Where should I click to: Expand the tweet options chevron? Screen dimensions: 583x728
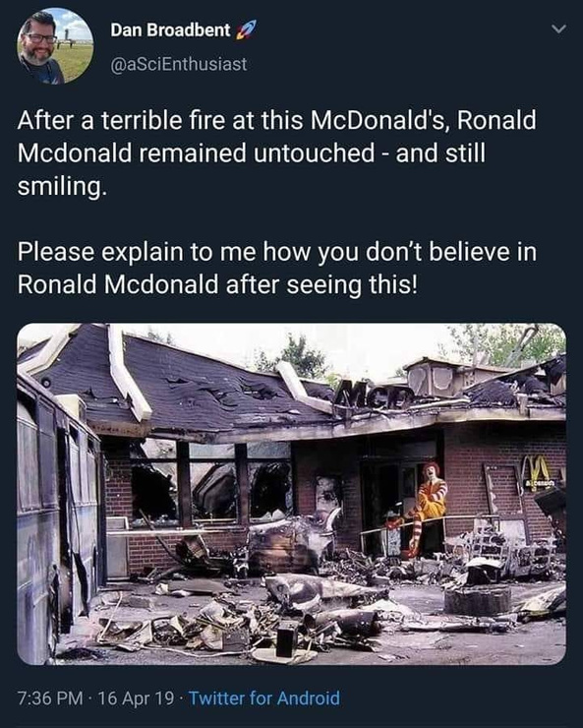click(x=558, y=30)
